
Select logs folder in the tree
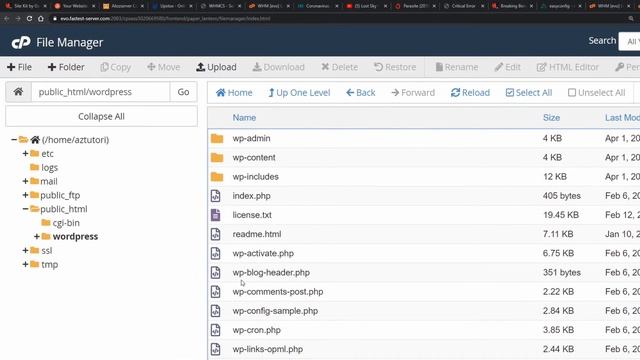49,167
